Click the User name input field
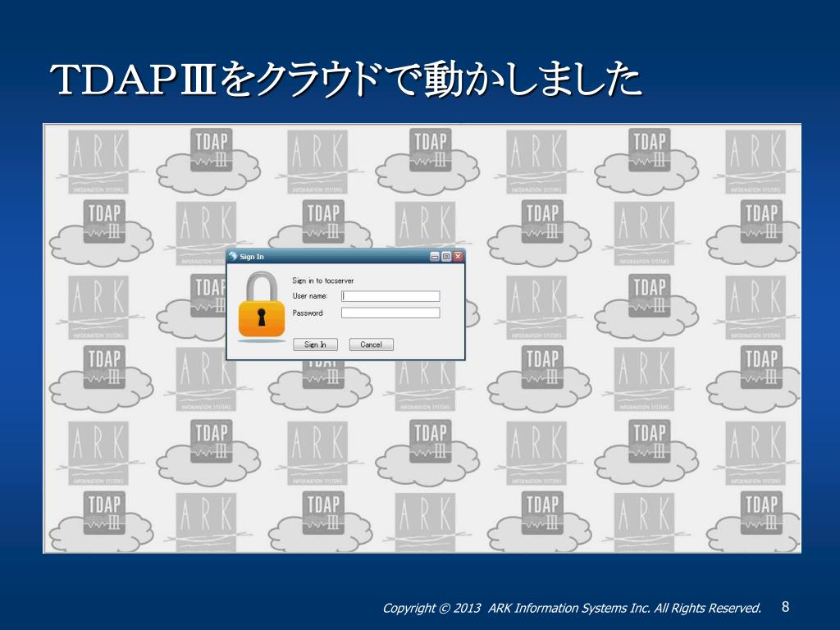 point(390,296)
